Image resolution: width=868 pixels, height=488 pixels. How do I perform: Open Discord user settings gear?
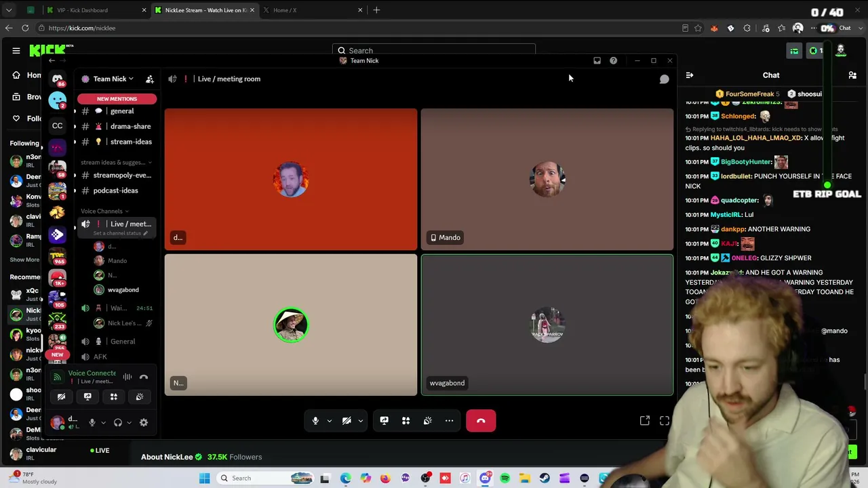point(144,422)
